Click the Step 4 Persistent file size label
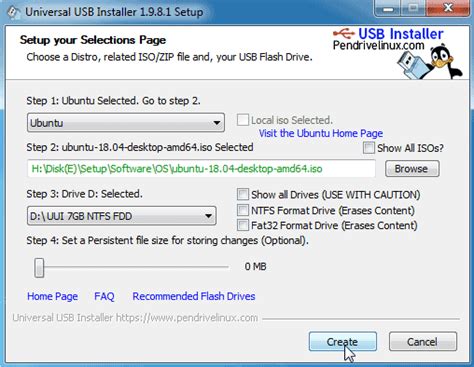The width and height of the screenshot is (474, 367). (167, 240)
